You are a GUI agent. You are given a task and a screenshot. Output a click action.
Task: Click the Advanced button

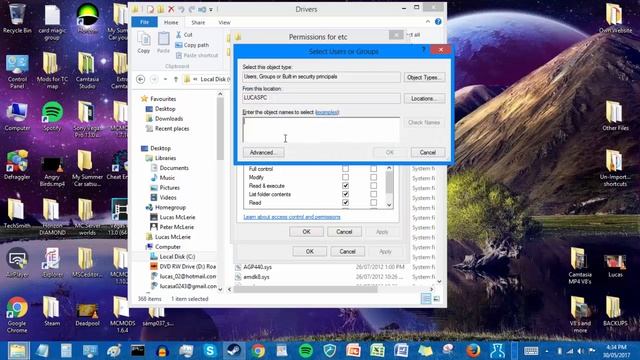click(x=263, y=152)
